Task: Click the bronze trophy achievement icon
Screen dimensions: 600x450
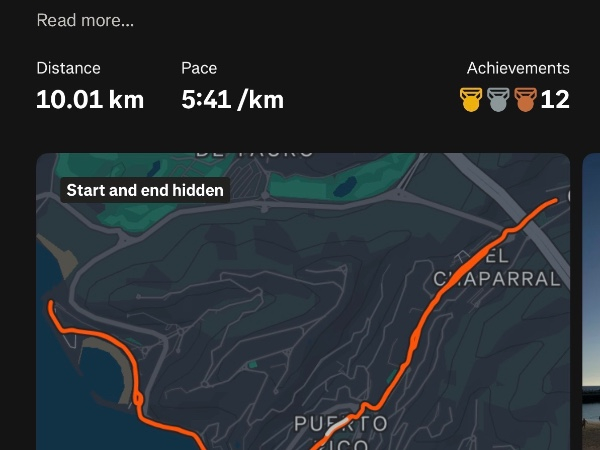Action: click(x=525, y=99)
